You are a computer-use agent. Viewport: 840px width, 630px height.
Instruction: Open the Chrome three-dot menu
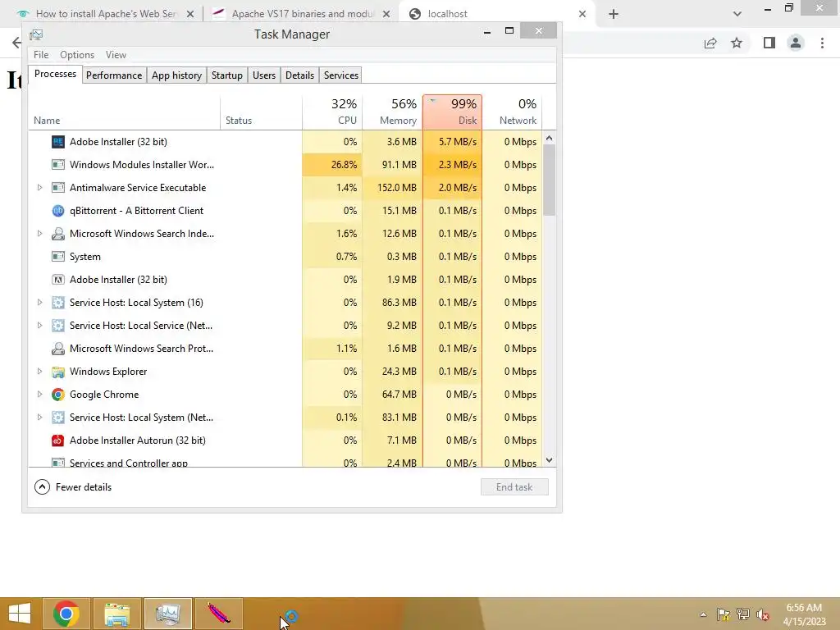(822, 43)
